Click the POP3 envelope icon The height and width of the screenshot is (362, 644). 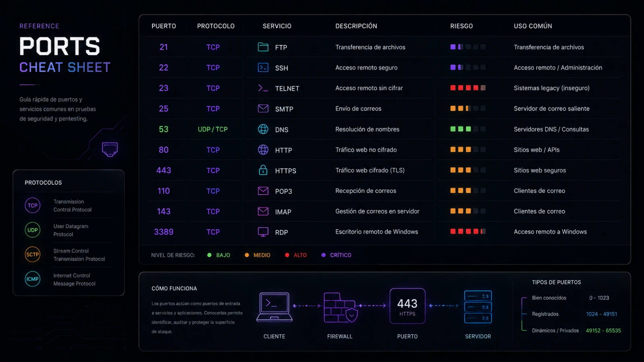click(x=263, y=191)
